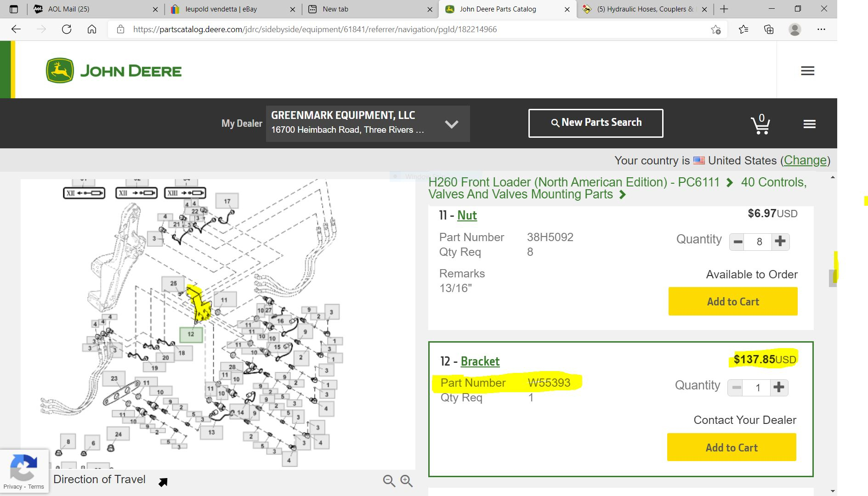Open browser profile menu
868x496 pixels.
click(x=795, y=29)
